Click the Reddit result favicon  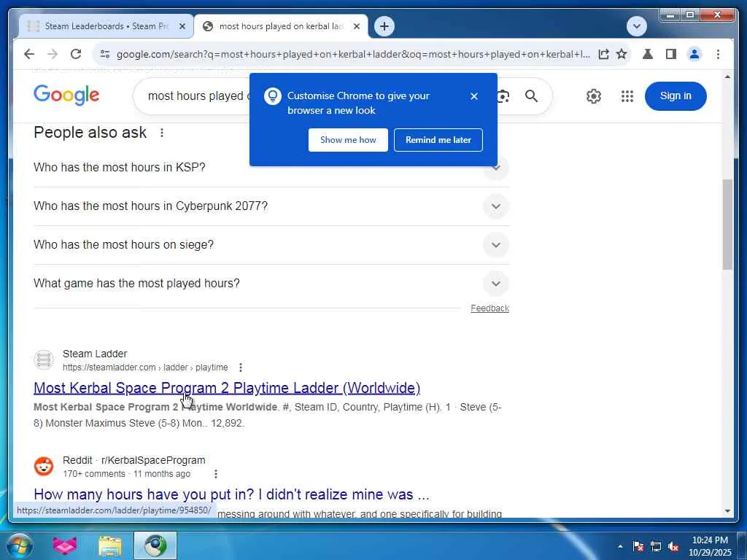tap(44, 466)
